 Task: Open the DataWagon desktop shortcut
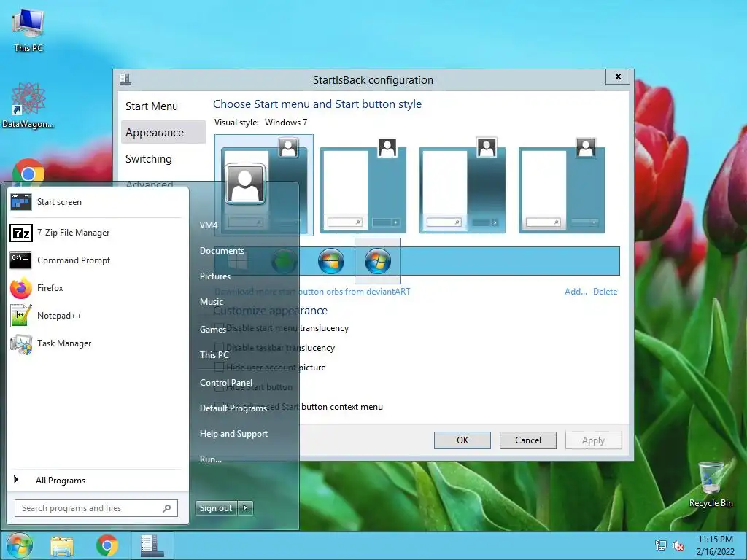click(28, 106)
